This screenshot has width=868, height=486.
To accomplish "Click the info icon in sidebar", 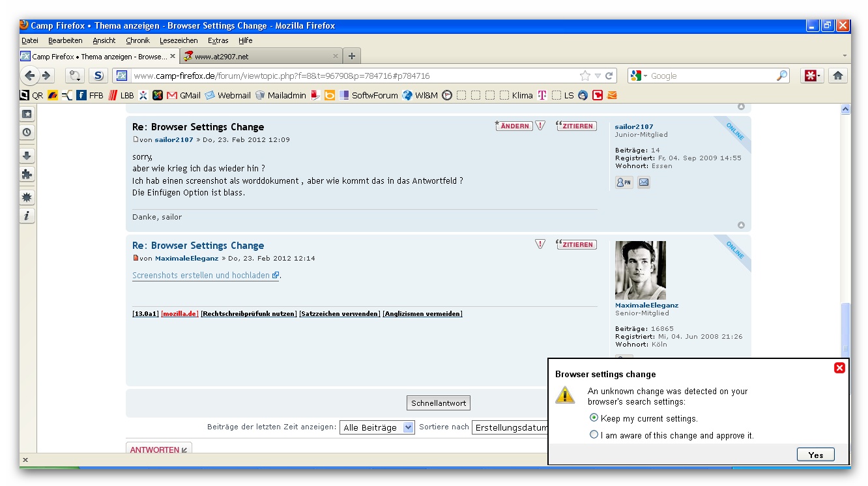I will tap(27, 216).
